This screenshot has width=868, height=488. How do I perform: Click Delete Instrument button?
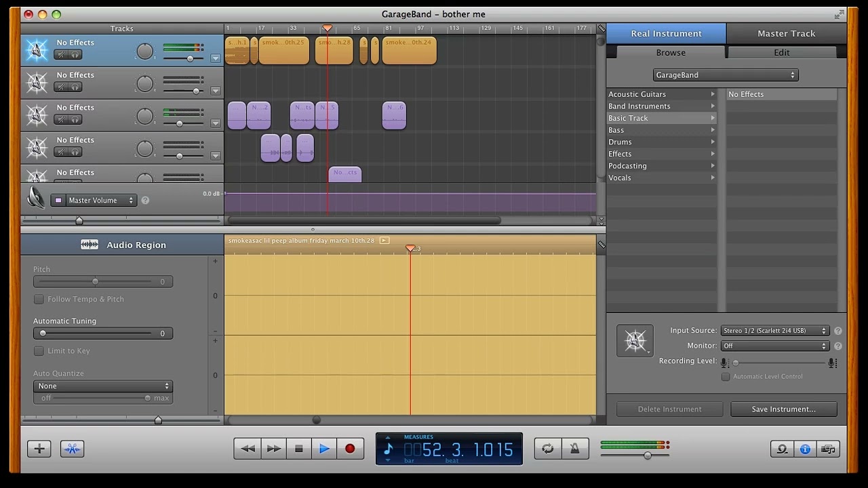click(669, 409)
